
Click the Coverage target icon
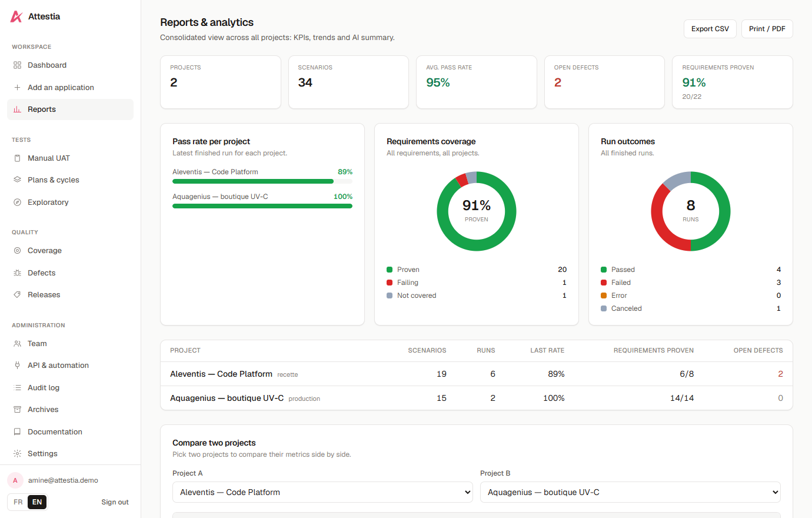pyautogui.click(x=17, y=251)
